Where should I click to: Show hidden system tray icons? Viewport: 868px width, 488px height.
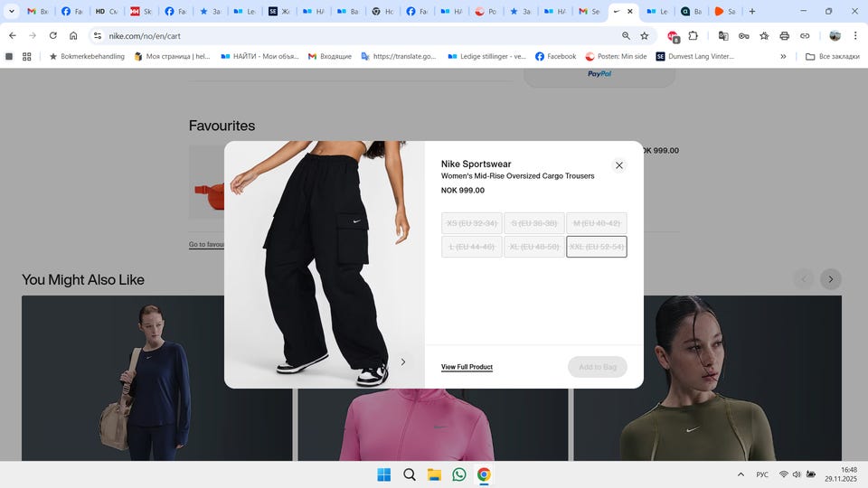pyautogui.click(x=741, y=474)
